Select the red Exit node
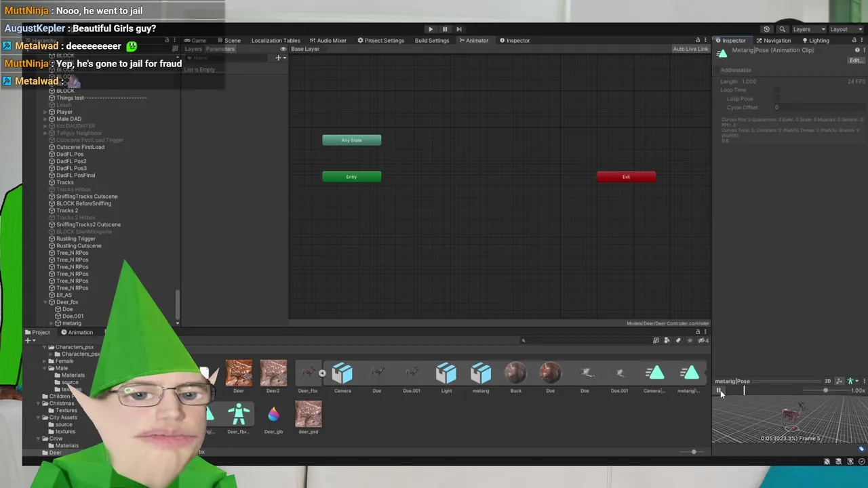The width and height of the screenshot is (868, 488). coord(626,177)
